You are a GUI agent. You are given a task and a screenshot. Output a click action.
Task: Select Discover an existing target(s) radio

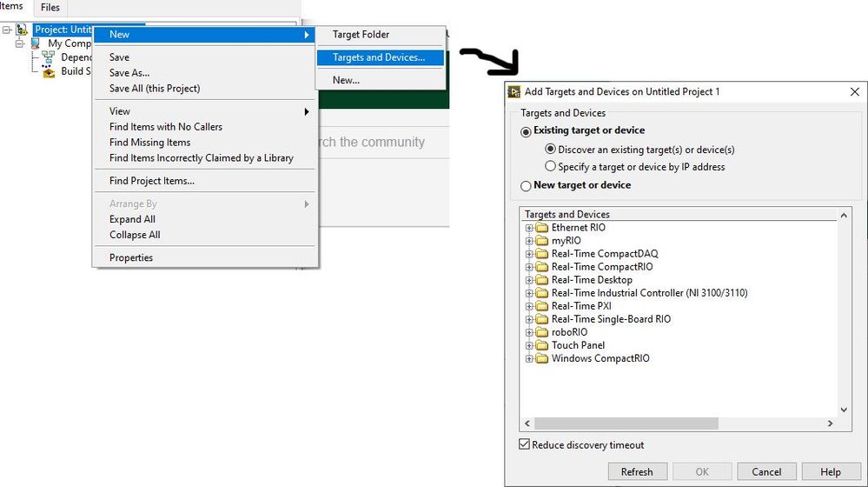click(x=550, y=149)
